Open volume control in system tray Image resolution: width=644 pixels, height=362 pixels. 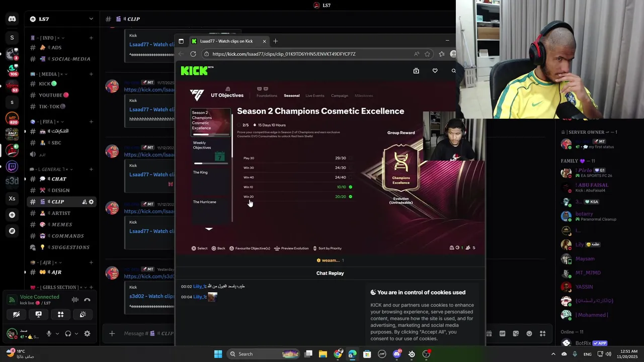click(609, 354)
